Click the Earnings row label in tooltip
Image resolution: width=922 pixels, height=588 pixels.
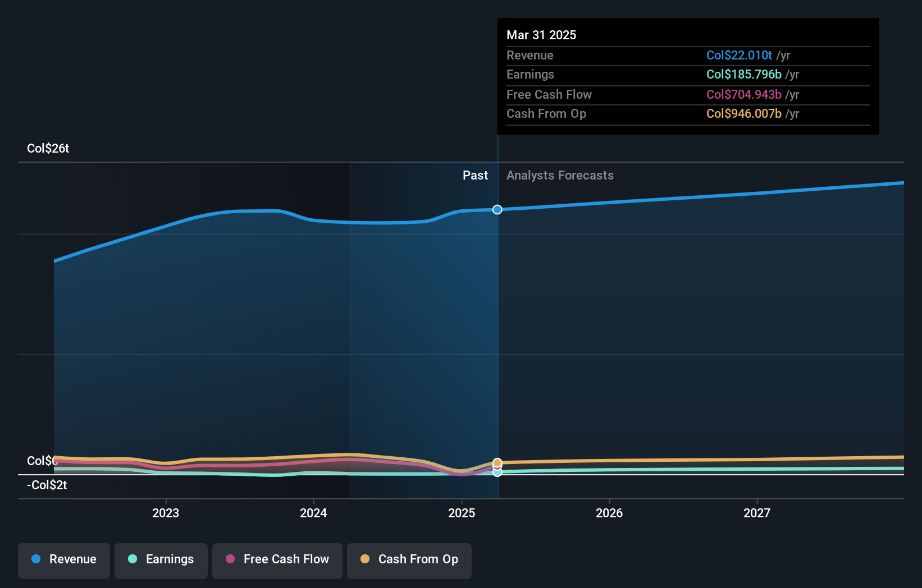click(530, 74)
